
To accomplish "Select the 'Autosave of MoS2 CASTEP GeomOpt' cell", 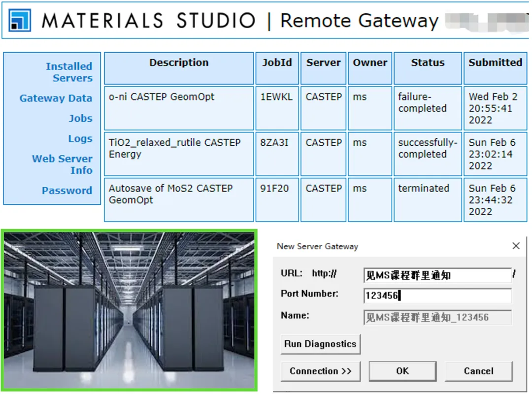I will [179, 200].
